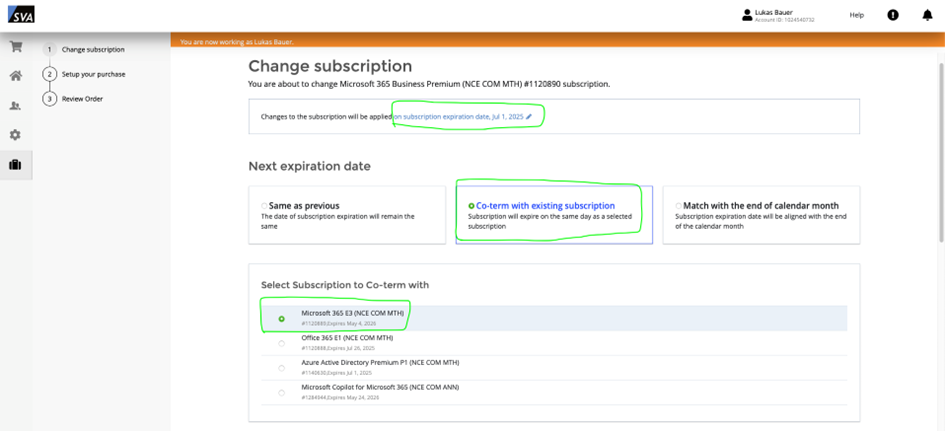The height and width of the screenshot is (431, 945).
Task: Select Microsoft 365 E3 subscription to co-term
Action: (281, 319)
